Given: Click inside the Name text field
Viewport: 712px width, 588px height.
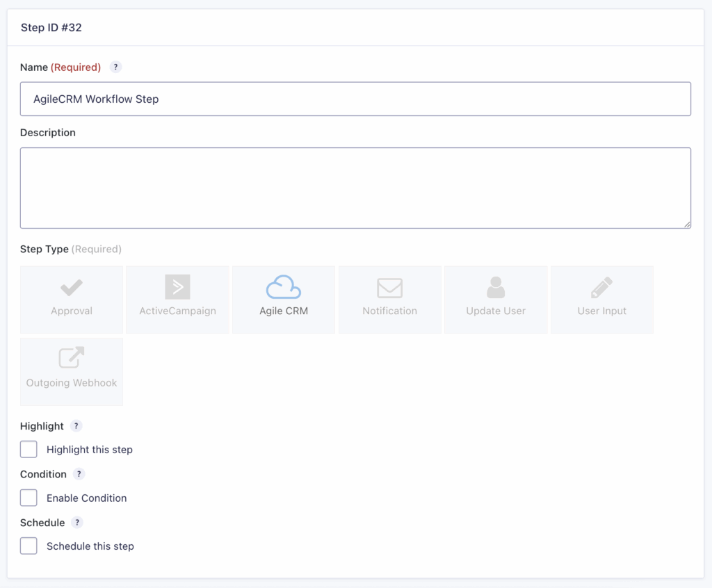Looking at the screenshot, I should coord(356,99).
